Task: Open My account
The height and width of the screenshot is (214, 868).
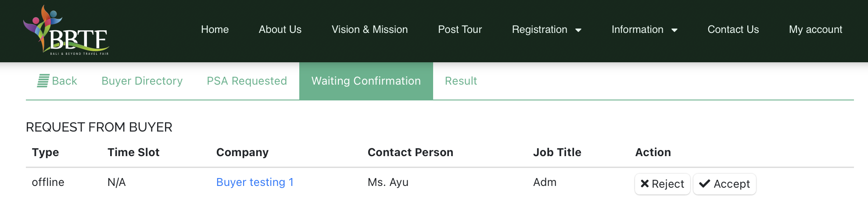Action: (815, 29)
